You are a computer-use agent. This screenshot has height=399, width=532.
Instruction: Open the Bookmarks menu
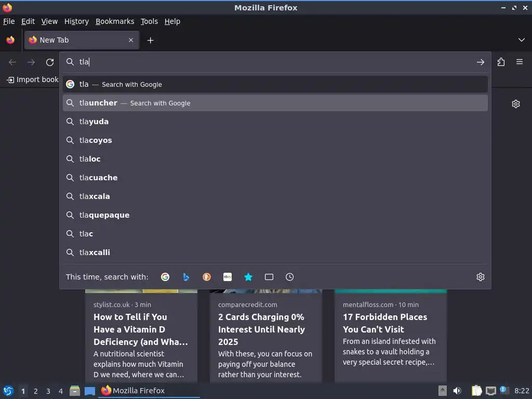pos(115,21)
